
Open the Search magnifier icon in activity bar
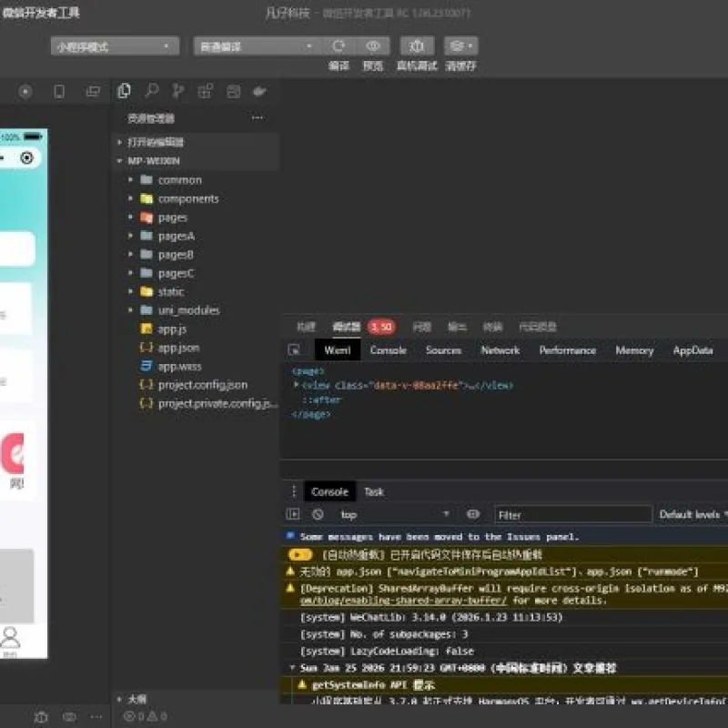[x=151, y=90]
